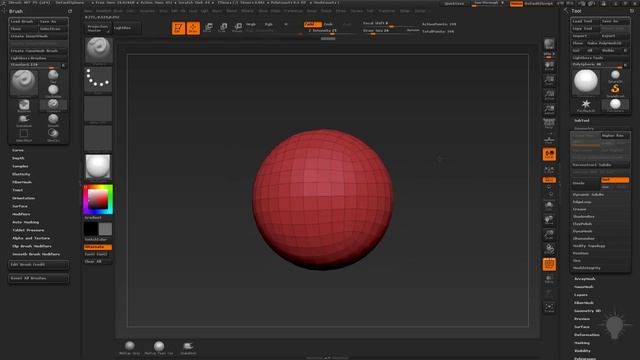Click Make PolyMesh3D button
The image size is (640, 360).
(607, 43)
